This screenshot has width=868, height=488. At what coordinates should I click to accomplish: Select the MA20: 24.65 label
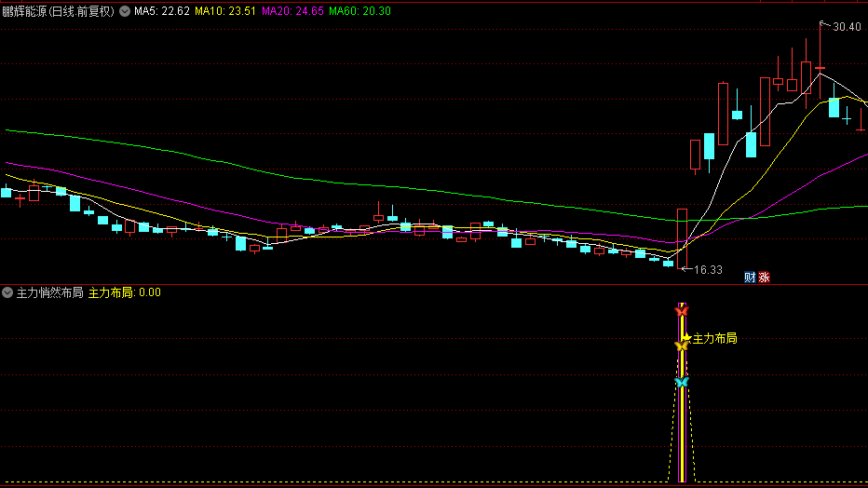292,11
